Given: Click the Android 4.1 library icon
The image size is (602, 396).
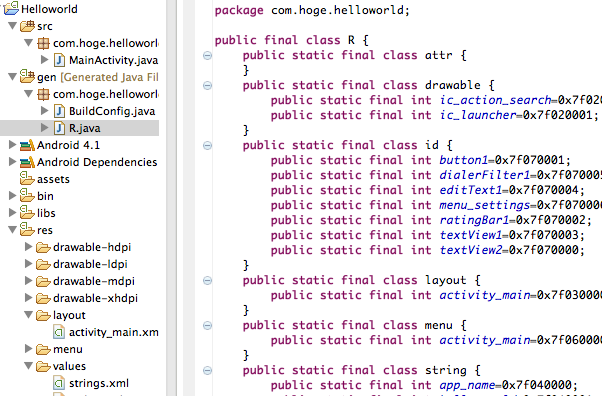Looking at the screenshot, I should click(x=27, y=145).
